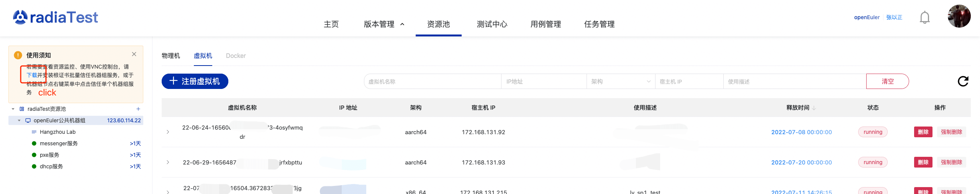The height and width of the screenshot is (194, 980).
Task: Close the 使用须知 notice panel
Action: [x=134, y=54]
